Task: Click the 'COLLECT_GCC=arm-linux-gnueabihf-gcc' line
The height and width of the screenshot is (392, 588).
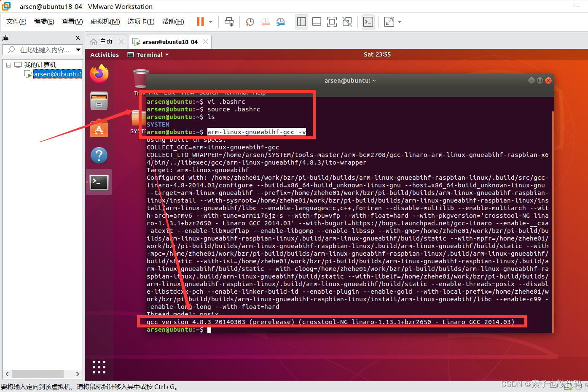Action: click(213, 147)
